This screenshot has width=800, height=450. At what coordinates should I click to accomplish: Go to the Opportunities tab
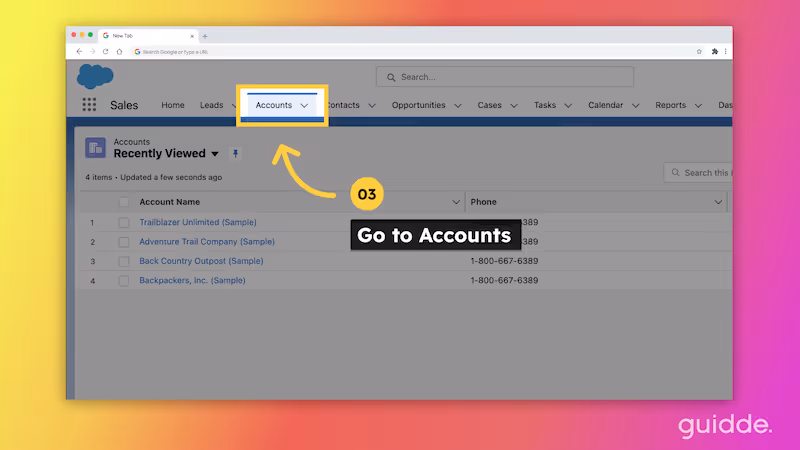pos(418,105)
